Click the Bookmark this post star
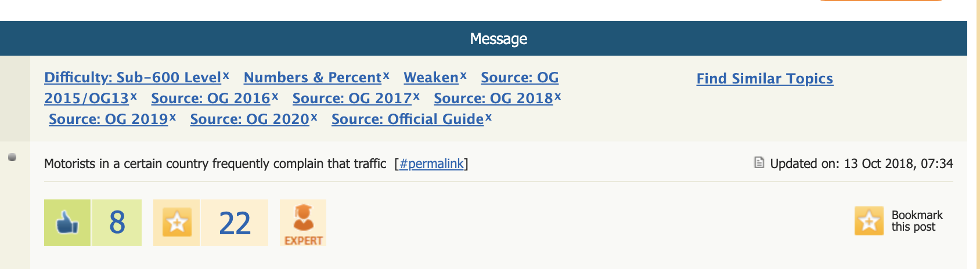The height and width of the screenshot is (269, 980). click(869, 221)
